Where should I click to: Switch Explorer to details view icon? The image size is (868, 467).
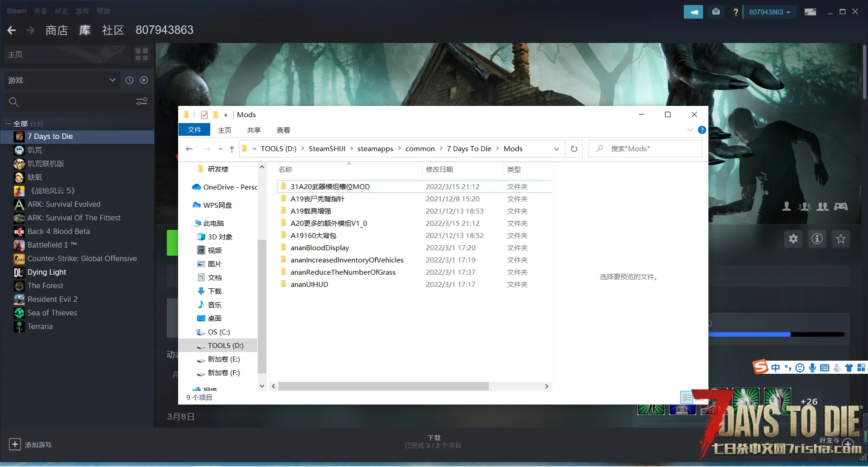pos(687,398)
